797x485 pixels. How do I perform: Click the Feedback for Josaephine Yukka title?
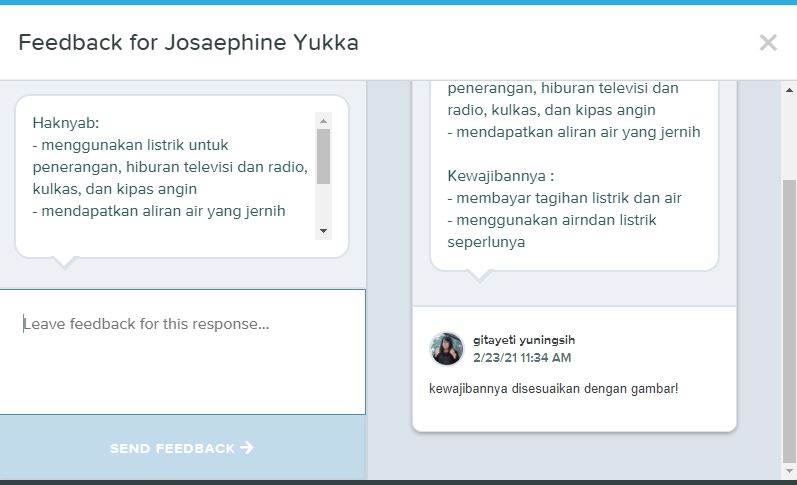click(x=189, y=42)
